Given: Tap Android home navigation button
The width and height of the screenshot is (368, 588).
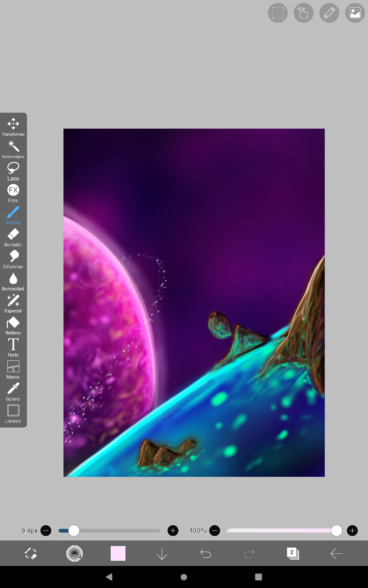Looking at the screenshot, I should click(184, 577).
